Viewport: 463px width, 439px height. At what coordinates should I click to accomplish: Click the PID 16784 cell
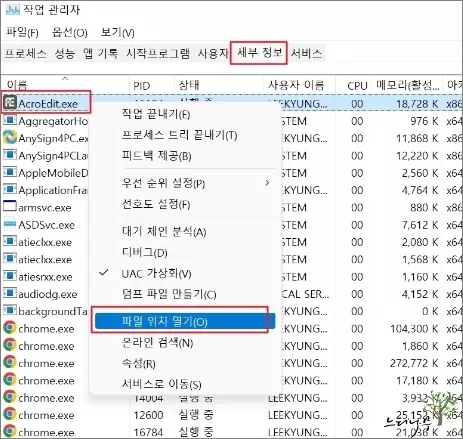pyautogui.click(x=148, y=433)
